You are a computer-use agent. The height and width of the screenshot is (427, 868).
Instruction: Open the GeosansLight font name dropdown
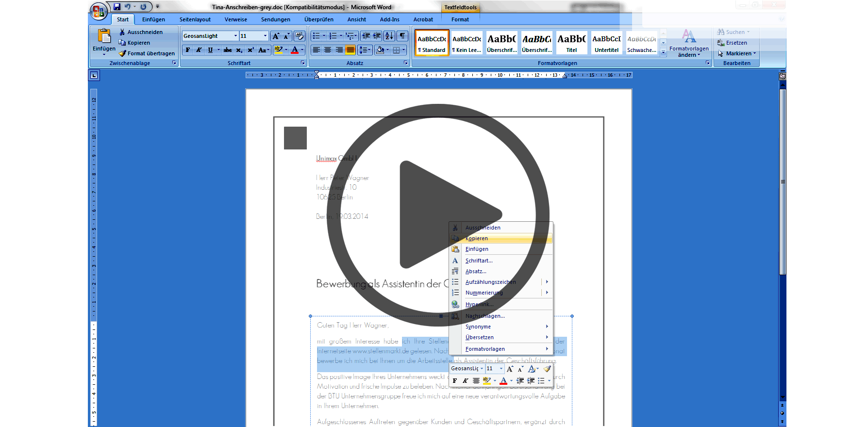coord(235,36)
